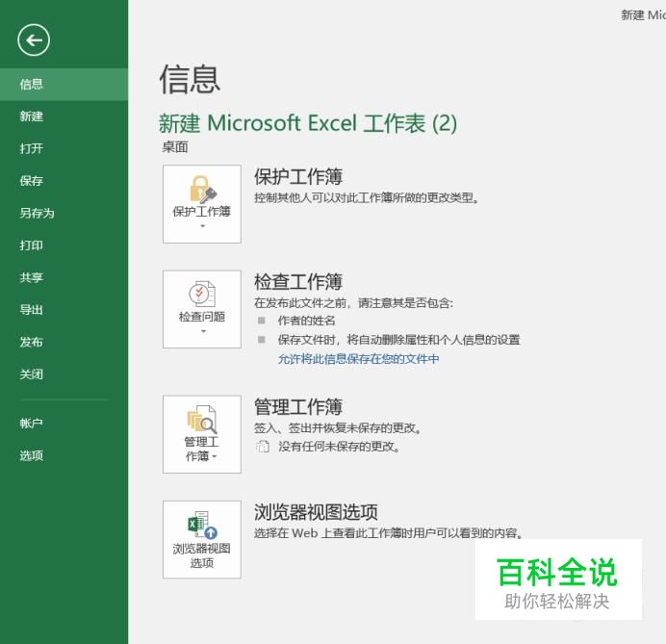Click the 浏览器视图选项 button label

pyautogui.click(x=202, y=555)
